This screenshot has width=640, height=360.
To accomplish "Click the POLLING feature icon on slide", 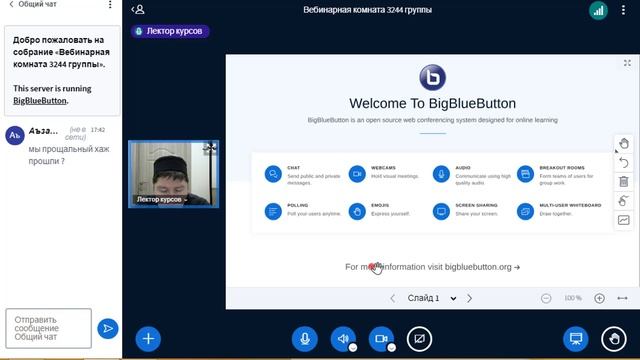I will 273,211.
